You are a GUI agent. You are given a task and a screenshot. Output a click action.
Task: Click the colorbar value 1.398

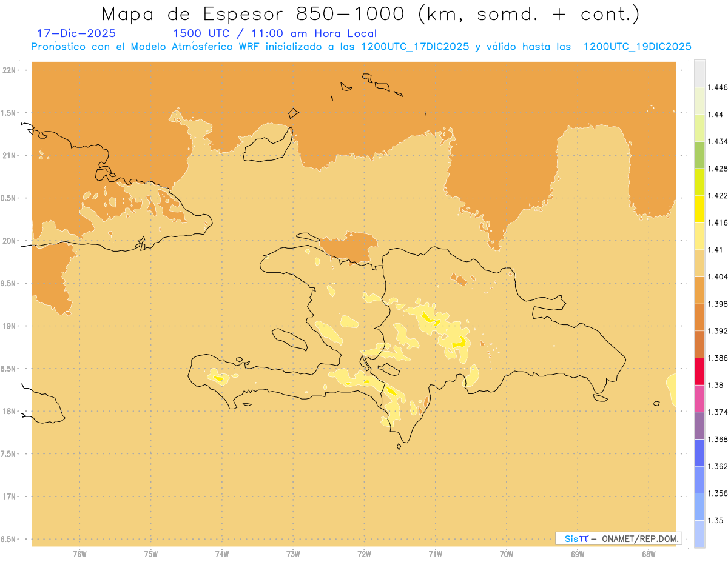tap(718, 304)
